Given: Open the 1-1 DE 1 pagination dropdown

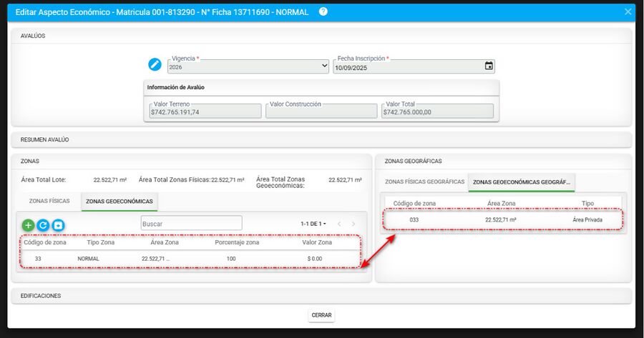Looking at the screenshot, I should [313, 224].
